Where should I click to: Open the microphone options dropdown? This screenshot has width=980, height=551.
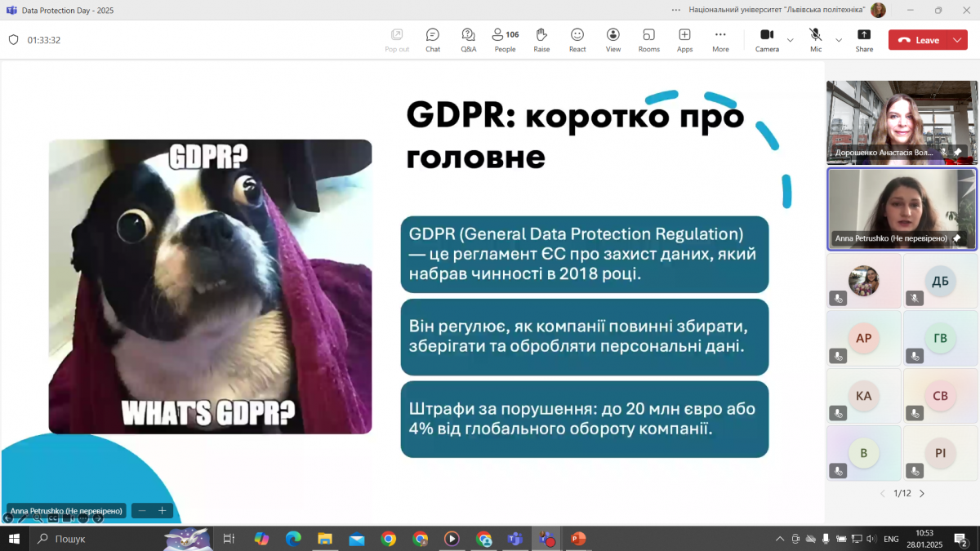(x=838, y=41)
